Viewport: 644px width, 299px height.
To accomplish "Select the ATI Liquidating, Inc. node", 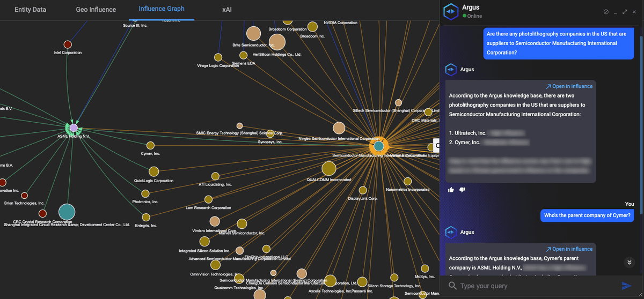I will (x=215, y=176).
